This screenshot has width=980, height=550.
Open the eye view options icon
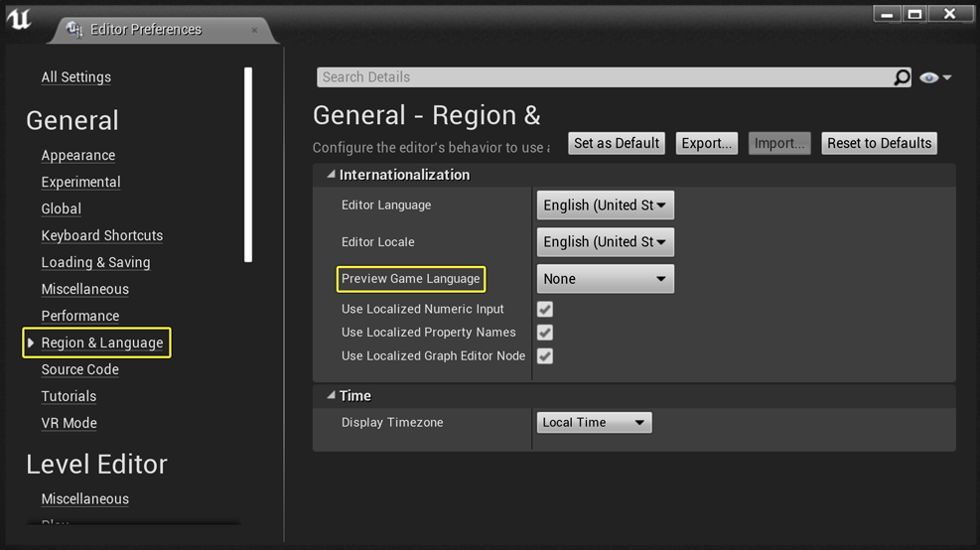click(935, 77)
